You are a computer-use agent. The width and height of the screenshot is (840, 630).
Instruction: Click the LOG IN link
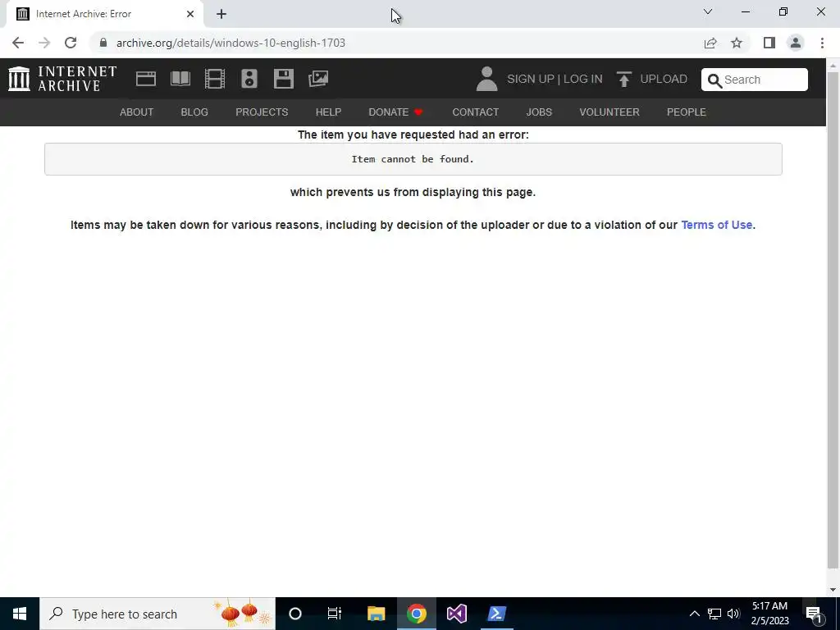point(583,80)
